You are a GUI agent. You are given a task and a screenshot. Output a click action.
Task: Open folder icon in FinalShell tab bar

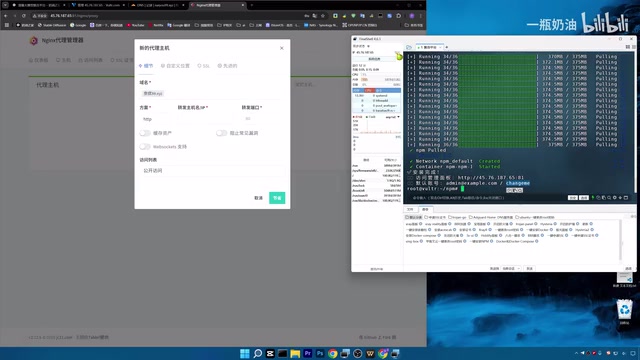tap(409, 47)
